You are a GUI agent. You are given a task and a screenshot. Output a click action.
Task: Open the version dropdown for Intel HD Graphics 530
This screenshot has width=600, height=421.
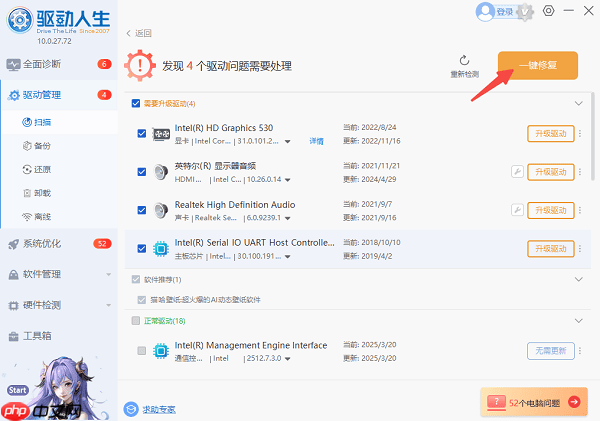pos(288,142)
